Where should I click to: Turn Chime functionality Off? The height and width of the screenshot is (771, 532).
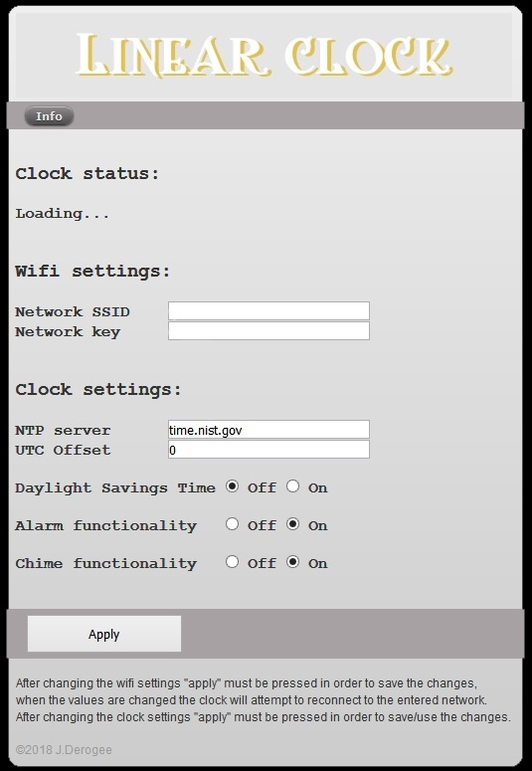(x=232, y=562)
